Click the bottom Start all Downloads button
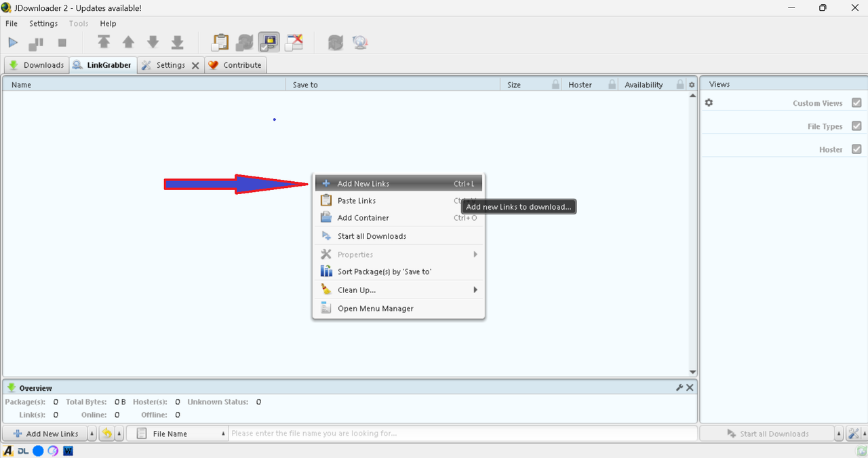This screenshot has height=458, width=868. [767, 434]
